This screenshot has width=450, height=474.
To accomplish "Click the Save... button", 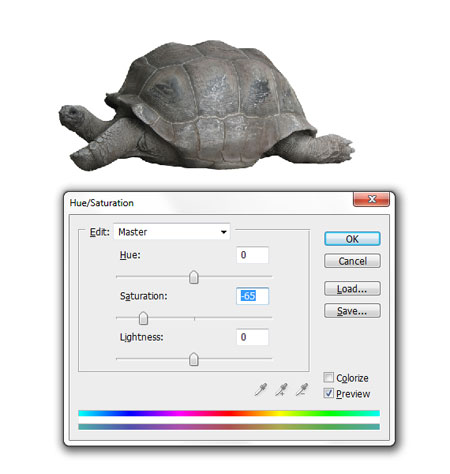I will click(x=352, y=311).
